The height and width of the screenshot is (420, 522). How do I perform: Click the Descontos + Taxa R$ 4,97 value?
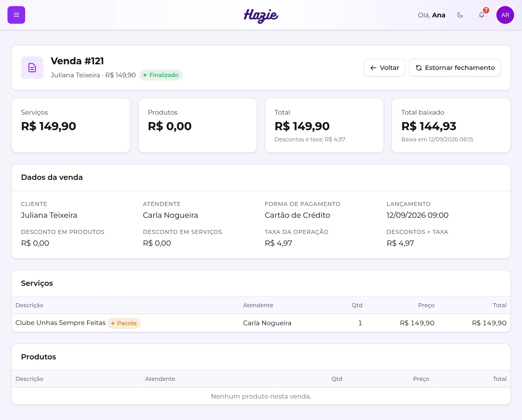click(x=400, y=243)
